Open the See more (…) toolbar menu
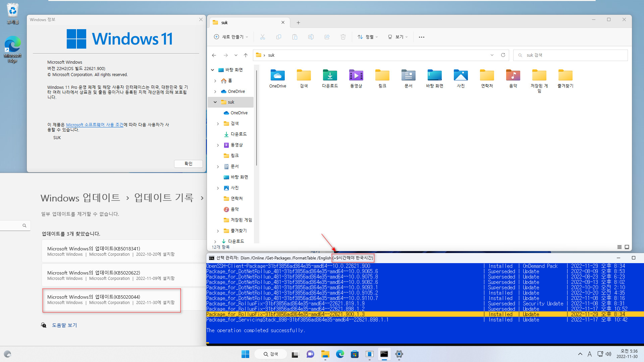Image resolution: width=644 pixels, height=362 pixels. (422, 37)
